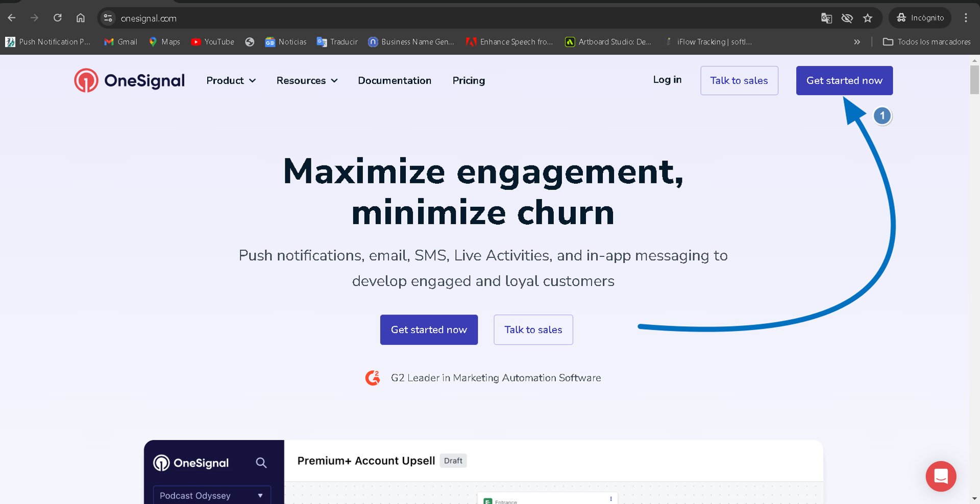
Task: Open the Artboard Studio bookmark
Action: (608, 42)
